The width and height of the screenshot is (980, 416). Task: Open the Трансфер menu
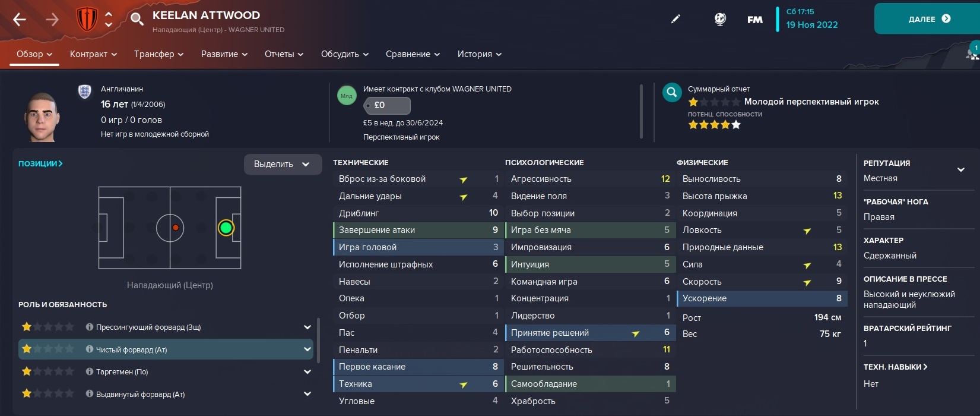pyautogui.click(x=158, y=54)
